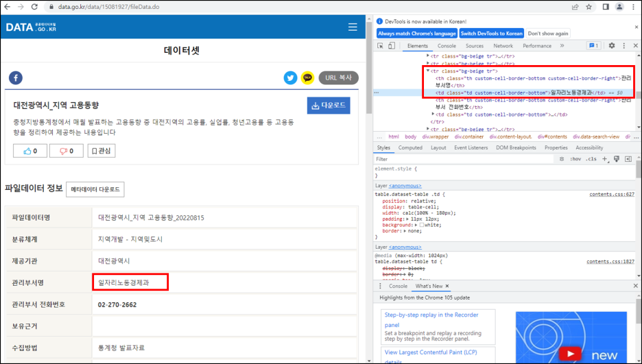Click the 메타데이터 다운로드 button

[95, 189]
